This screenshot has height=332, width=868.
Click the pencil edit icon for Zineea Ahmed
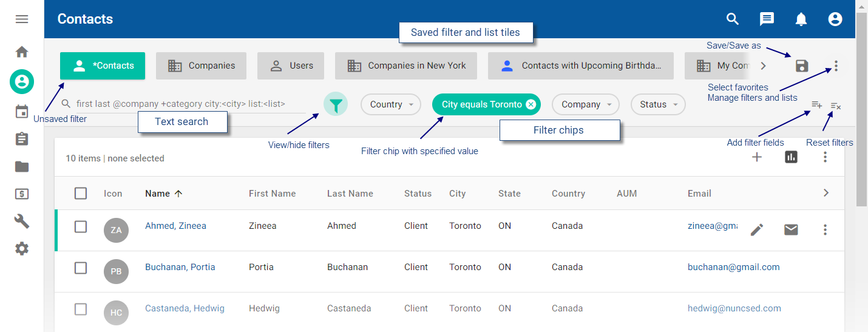[757, 229]
